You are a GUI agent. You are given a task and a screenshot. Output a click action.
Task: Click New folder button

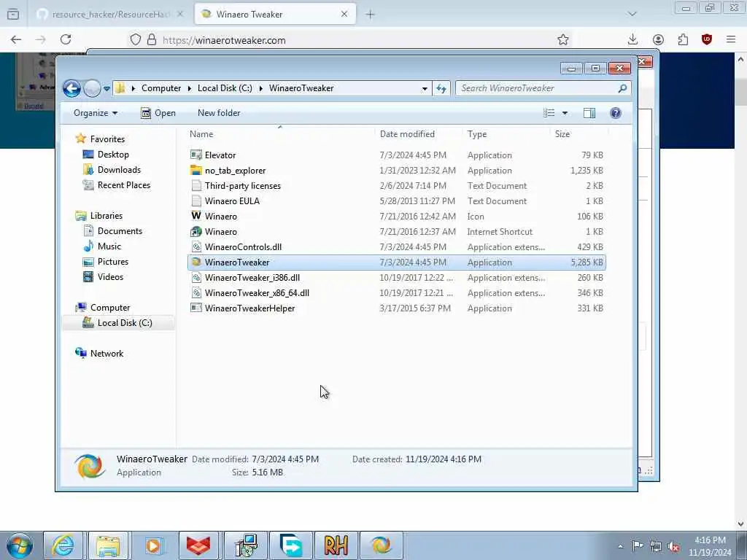(219, 113)
